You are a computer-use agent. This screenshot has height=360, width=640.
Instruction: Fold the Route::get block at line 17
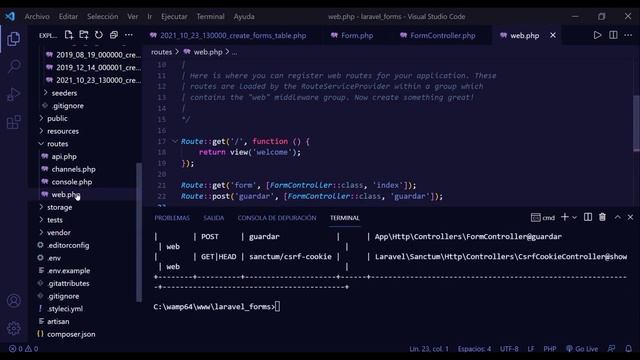(x=175, y=141)
